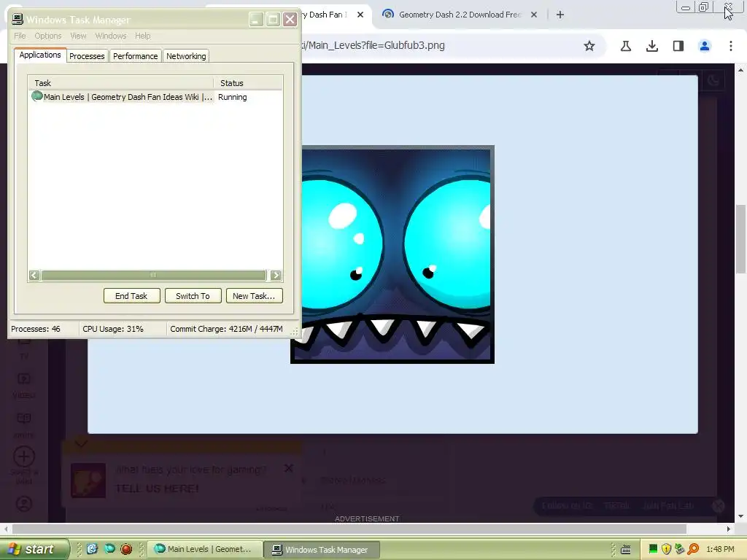This screenshot has width=747, height=560.
Task: Click the page horizontal scrollbar right arrow
Action: point(729,529)
